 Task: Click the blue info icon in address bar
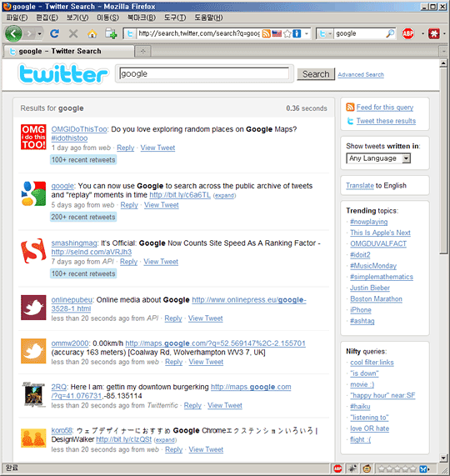(297, 33)
